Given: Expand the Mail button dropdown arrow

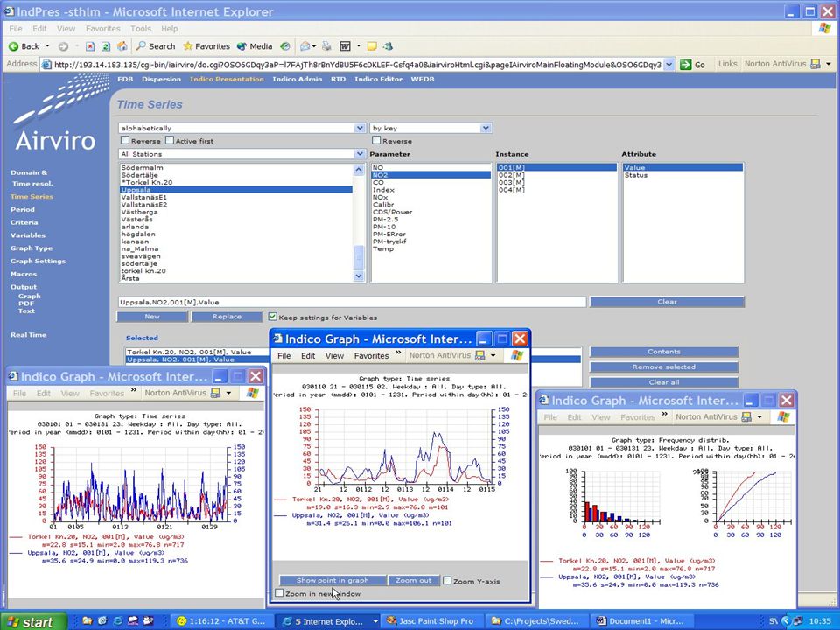Looking at the screenshot, I should tap(314, 46).
